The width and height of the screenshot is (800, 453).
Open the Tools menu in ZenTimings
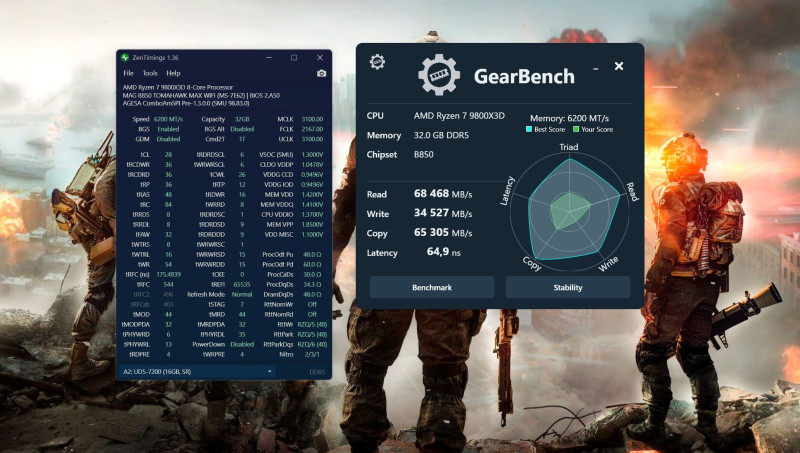coord(149,73)
